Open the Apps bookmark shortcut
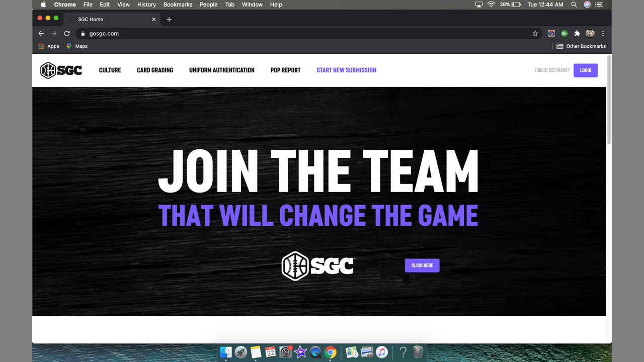The image size is (644, 362). coord(49,46)
